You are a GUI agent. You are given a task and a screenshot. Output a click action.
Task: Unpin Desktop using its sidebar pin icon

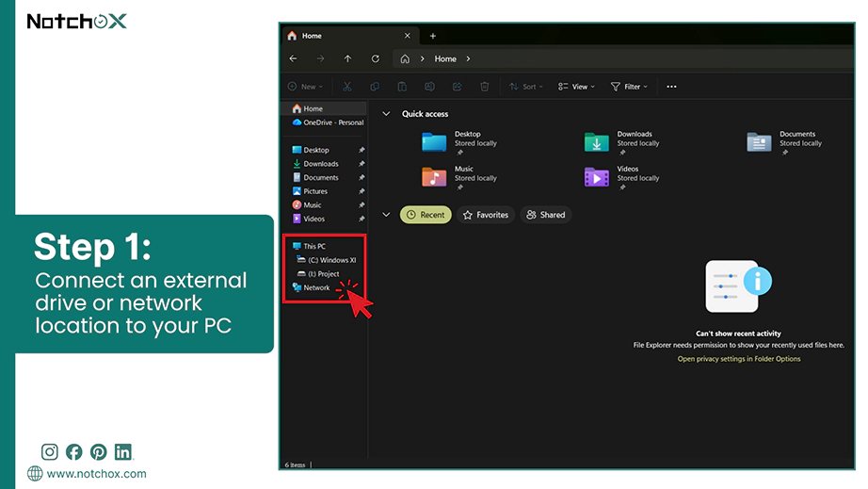[362, 150]
